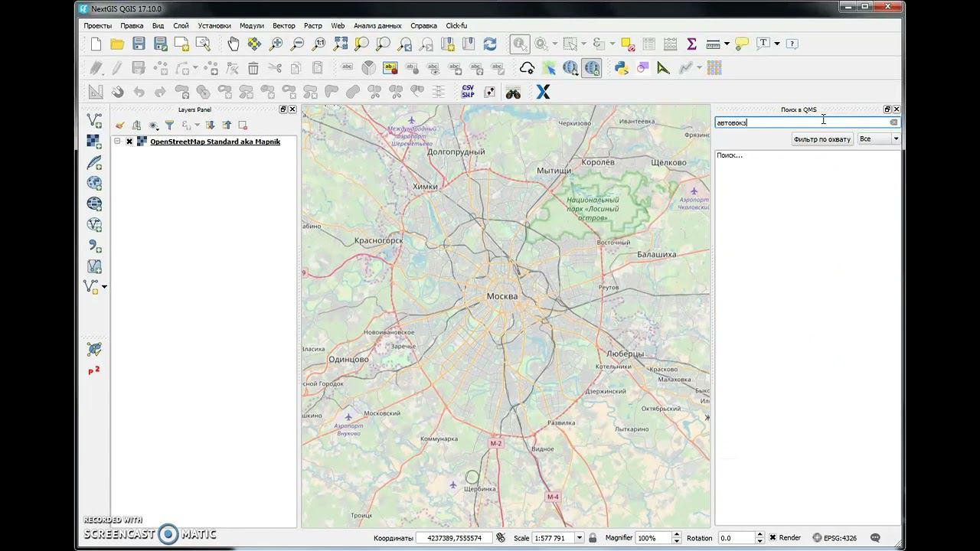Click the trash Delete Selected icon
The width and height of the screenshot is (980, 551).
pyautogui.click(x=253, y=68)
